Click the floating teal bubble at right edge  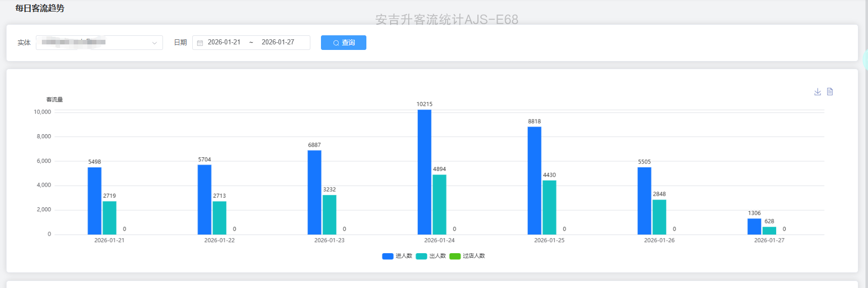(x=865, y=60)
